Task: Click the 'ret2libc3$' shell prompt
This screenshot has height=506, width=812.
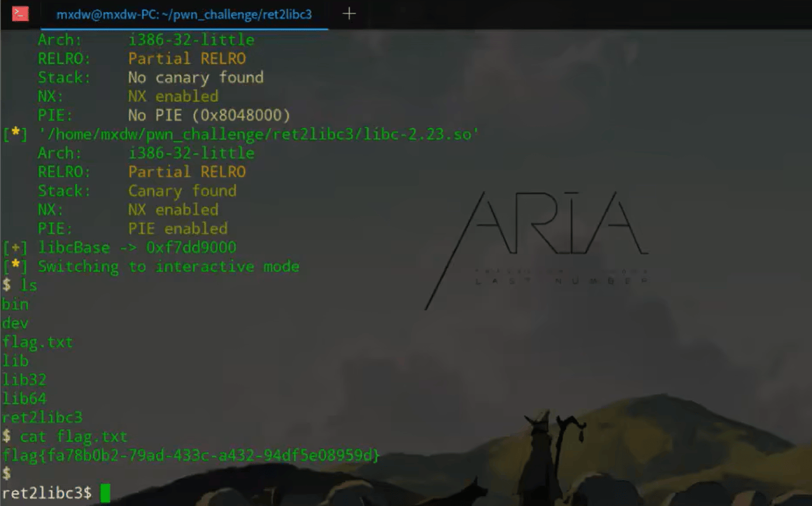Action: pyautogui.click(x=47, y=493)
